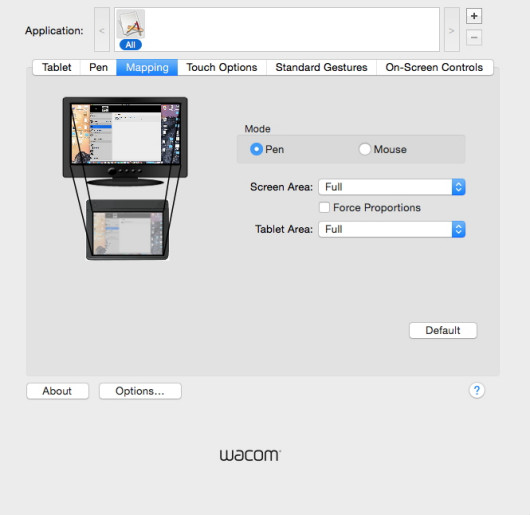Enable the Force Proportions checkbox
The image size is (530, 515).
tap(324, 207)
